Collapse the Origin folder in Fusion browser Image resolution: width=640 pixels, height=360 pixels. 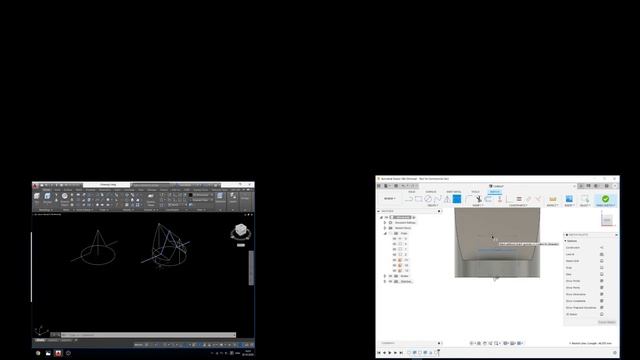pos(385,233)
